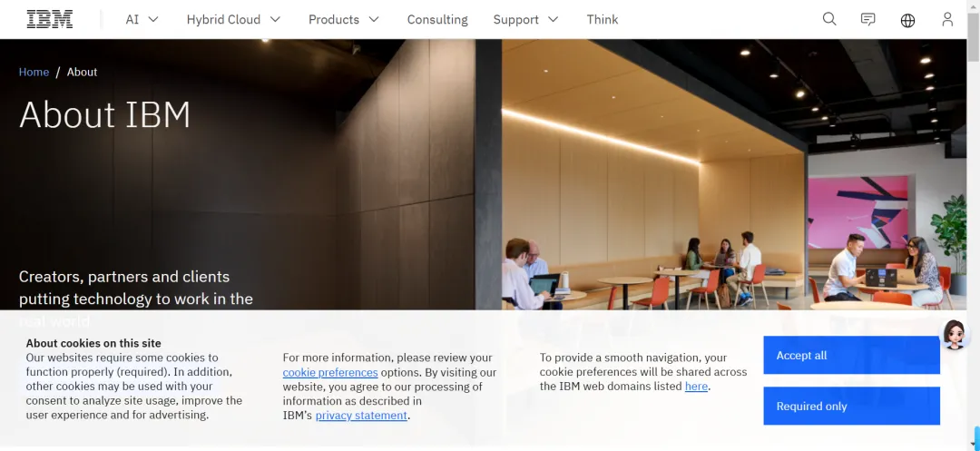Open the search magnifier icon
980x451 pixels.
pyautogui.click(x=829, y=19)
